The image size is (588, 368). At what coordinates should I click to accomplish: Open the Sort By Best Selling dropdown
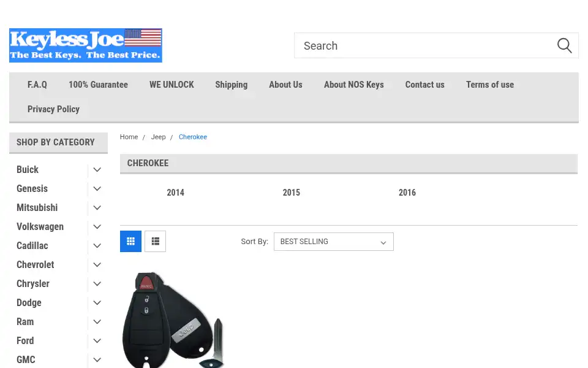333,242
